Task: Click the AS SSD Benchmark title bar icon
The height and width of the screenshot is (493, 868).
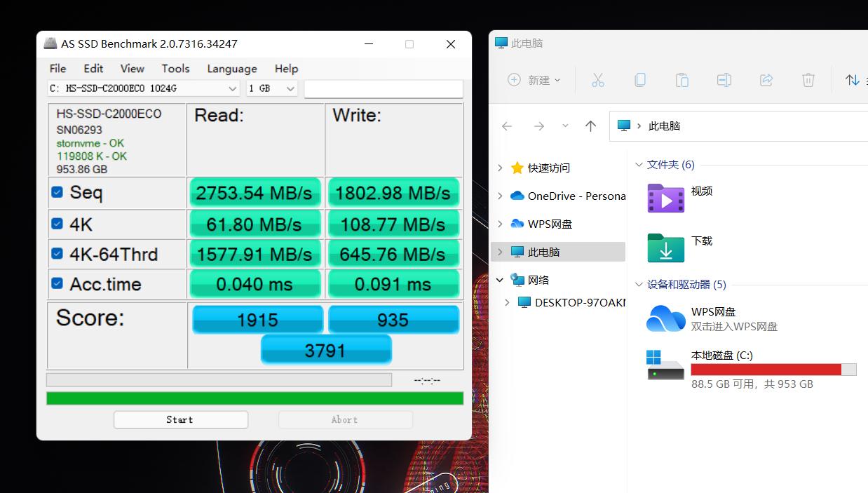Action: (x=50, y=43)
